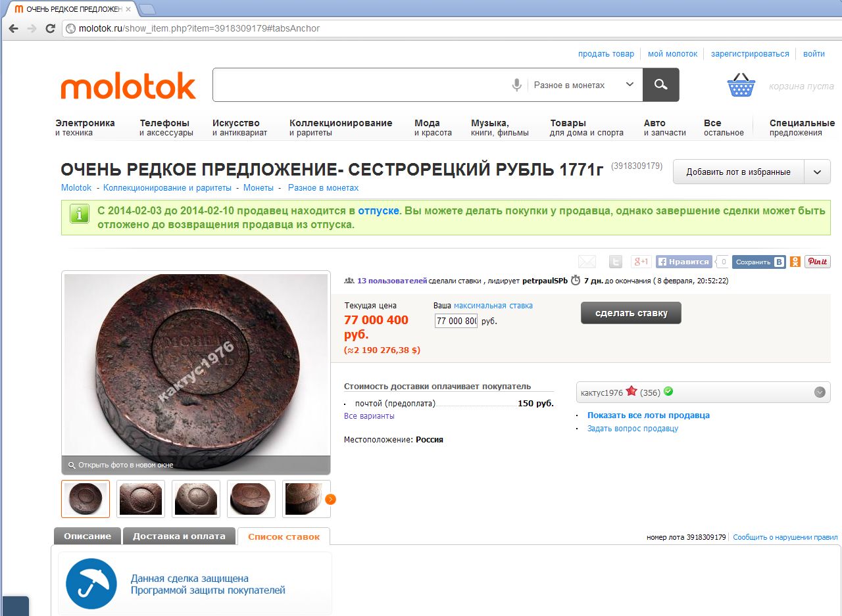Click the Google +1 share button
842x616 pixels.
point(641,262)
